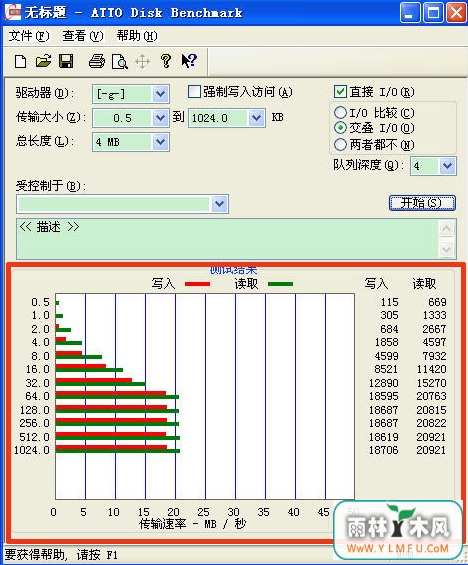This screenshot has height=565, width=468.
Task: Click description box scroll down arrow
Action: pos(446,249)
